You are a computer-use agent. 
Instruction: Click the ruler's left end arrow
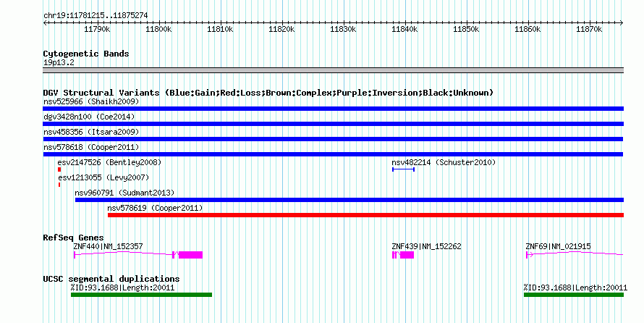(x=45, y=23)
